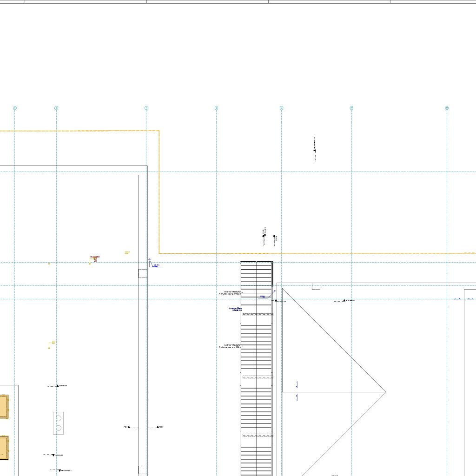Select the yellow leader tag on grid line 6
This screenshot has width=476, height=476.
(52, 344)
